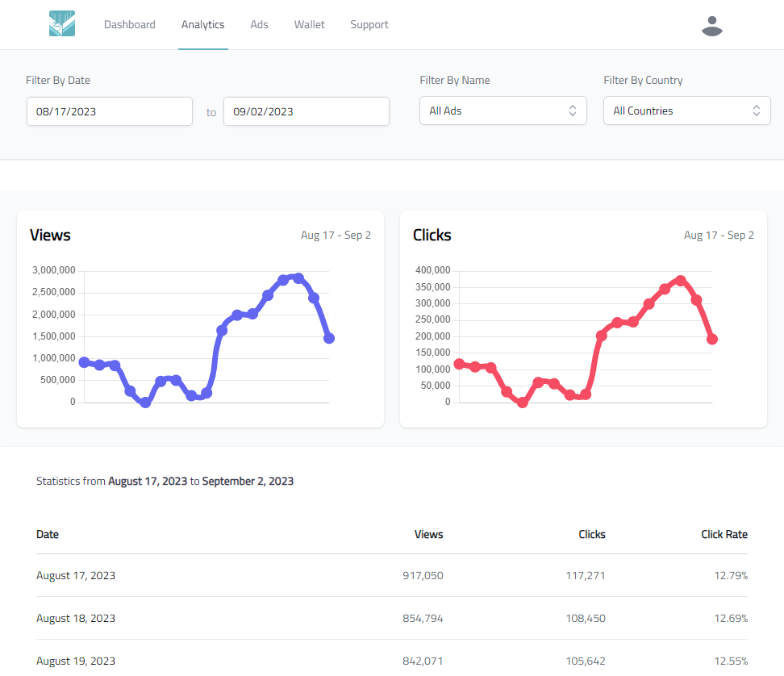Expand the Filter By Country dropdown

click(x=686, y=111)
